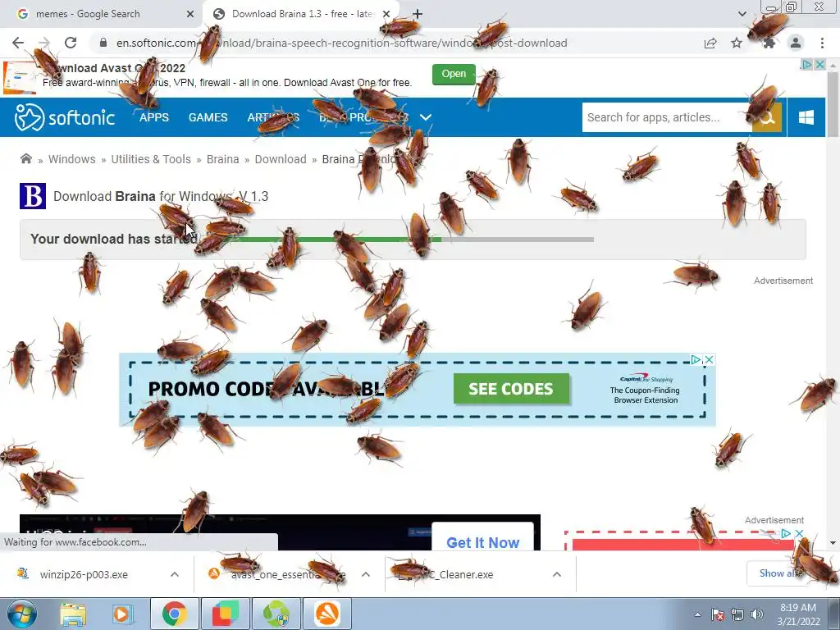Screen dimensions: 840x630
Task: Open Chrome profile avatar menu
Action: click(x=796, y=43)
